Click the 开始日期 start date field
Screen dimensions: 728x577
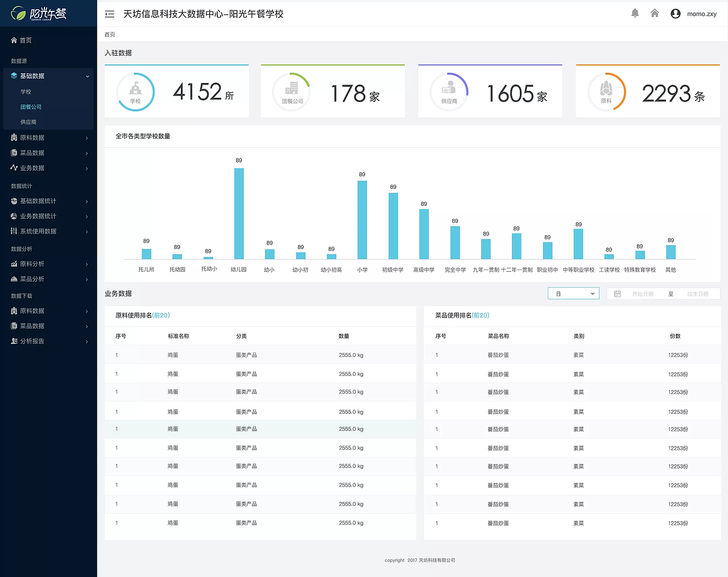click(x=643, y=294)
